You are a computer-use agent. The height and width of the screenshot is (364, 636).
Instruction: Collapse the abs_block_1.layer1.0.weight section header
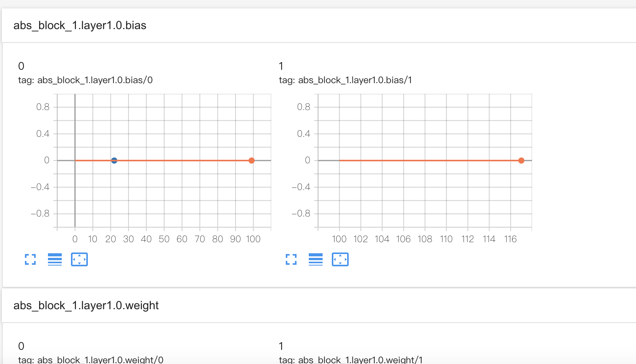click(x=319, y=306)
